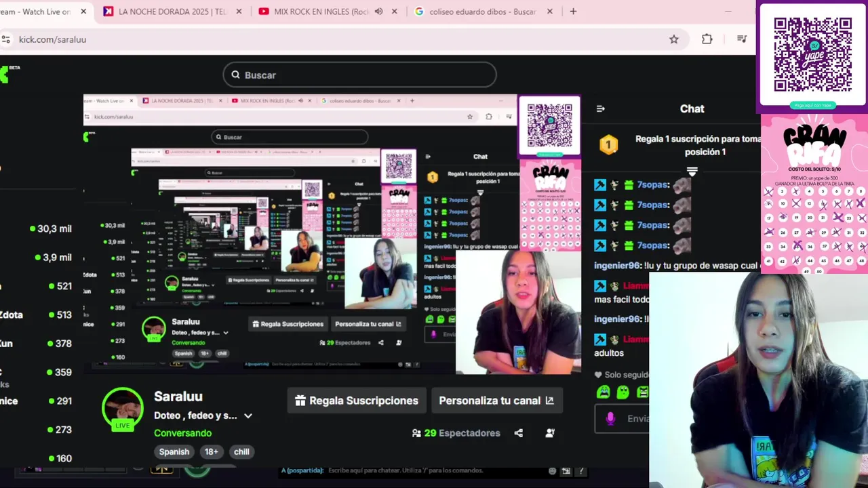Pick the first green crying emote under chat
This screenshot has width=868, height=488.
(603, 392)
